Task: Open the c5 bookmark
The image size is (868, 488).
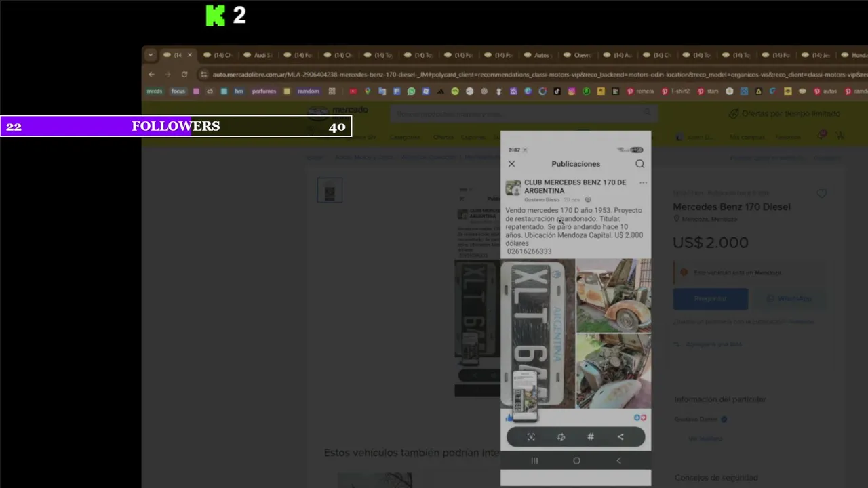Action: 210,91
